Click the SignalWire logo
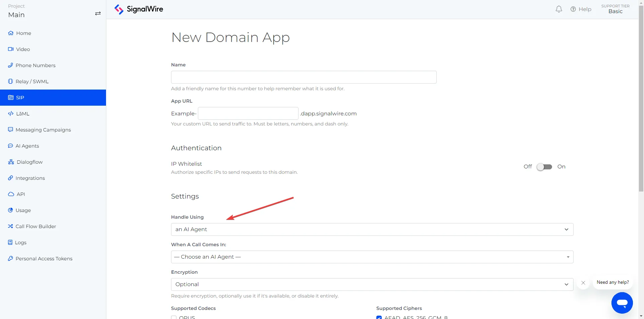The image size is (644, 319). pos(138,9)
